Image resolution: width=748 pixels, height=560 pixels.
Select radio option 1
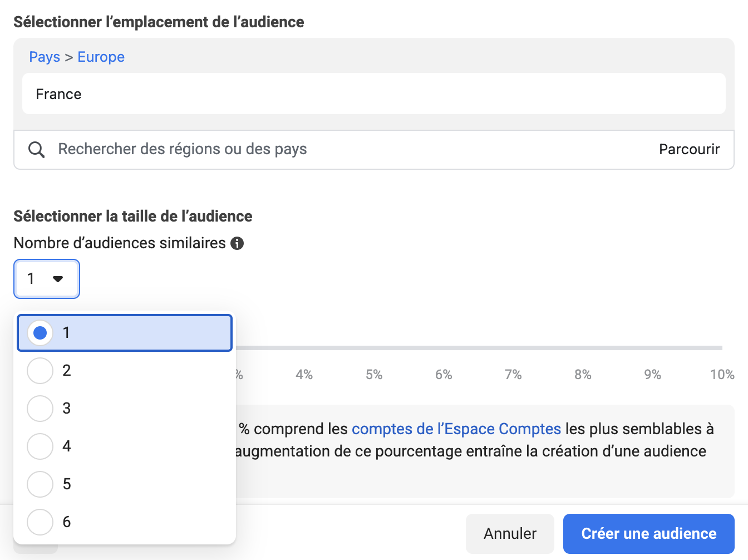[40, 333]
